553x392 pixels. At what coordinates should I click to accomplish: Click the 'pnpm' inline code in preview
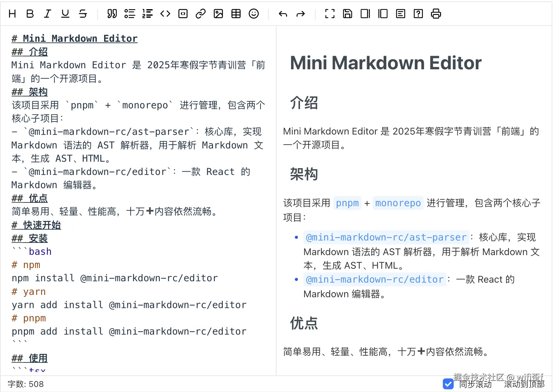(x=347, y=203)
